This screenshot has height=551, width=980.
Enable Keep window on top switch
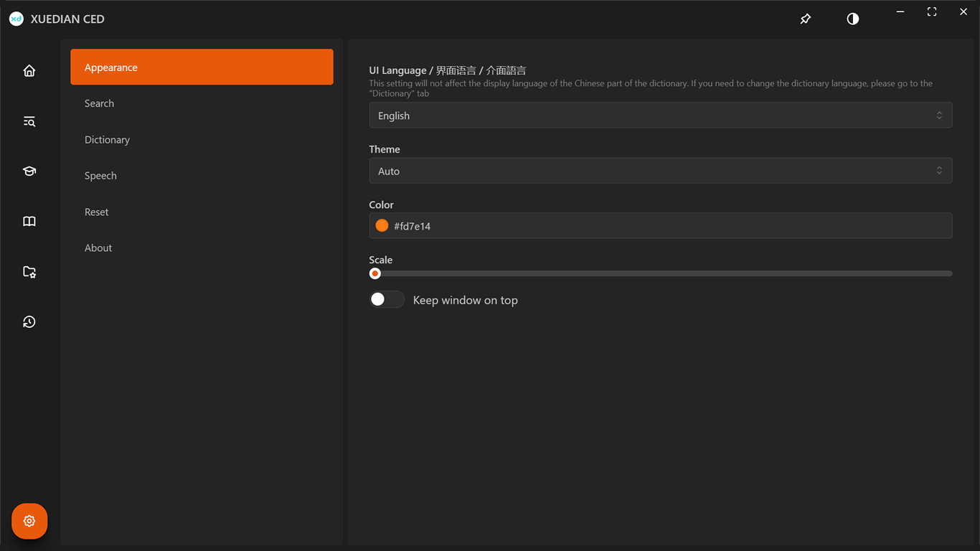387,300
